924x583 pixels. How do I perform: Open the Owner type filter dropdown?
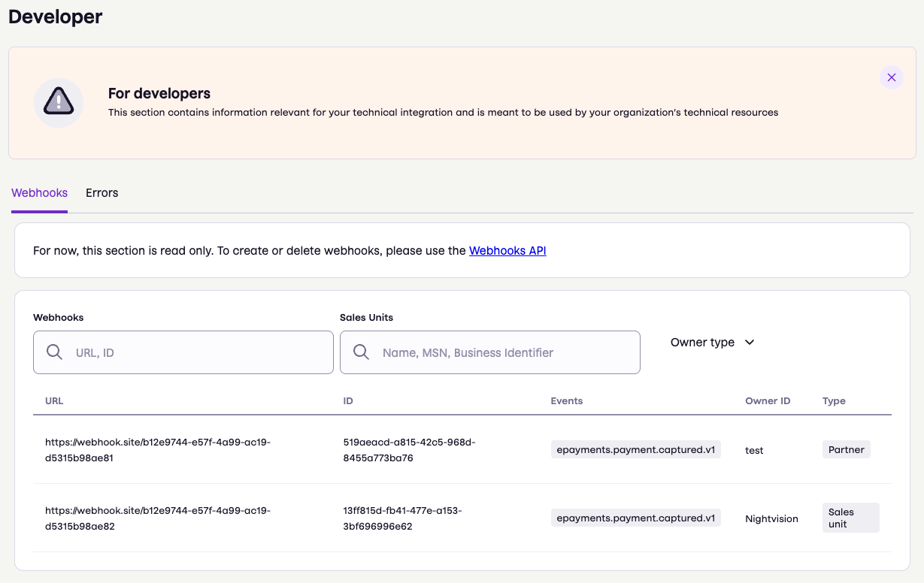711,342
